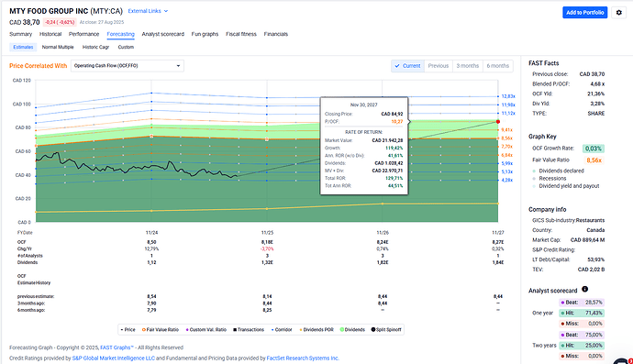Expand the External Links dropdown

pyautogui.click(x=148, y=11)
